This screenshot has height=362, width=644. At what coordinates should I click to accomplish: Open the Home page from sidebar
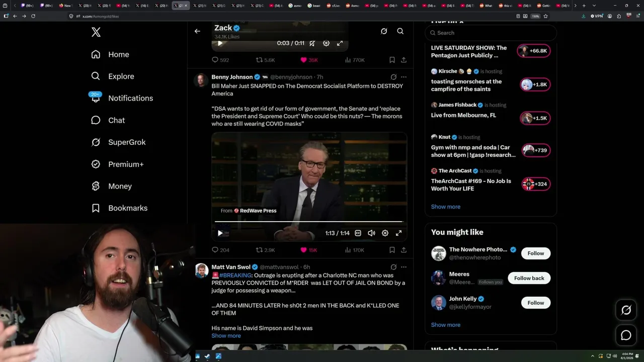pos(110,54)
